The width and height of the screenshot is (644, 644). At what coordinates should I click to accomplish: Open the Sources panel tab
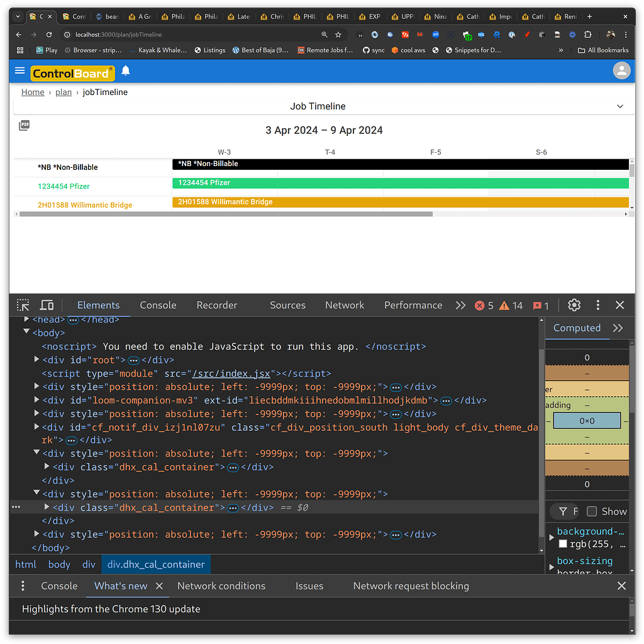tap(287, 305)
